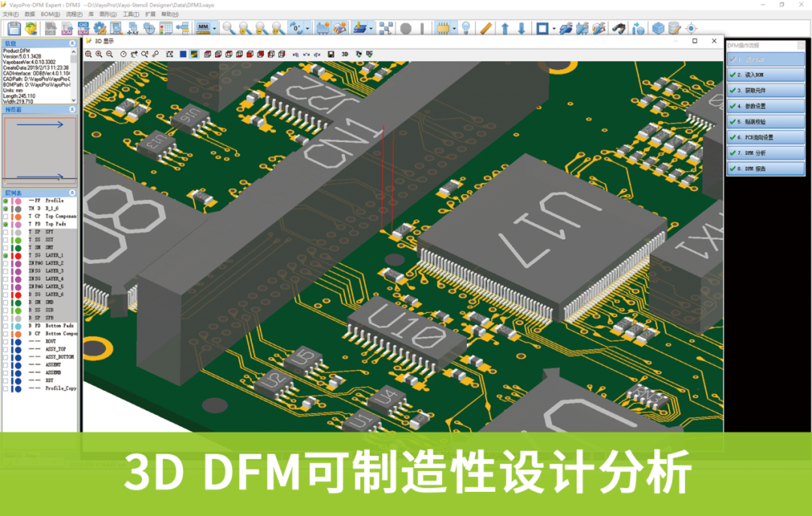Toggle the LAYER_1 visibility checkbox
The width and height of the screenshot is (812, 516).
(6, 256)
